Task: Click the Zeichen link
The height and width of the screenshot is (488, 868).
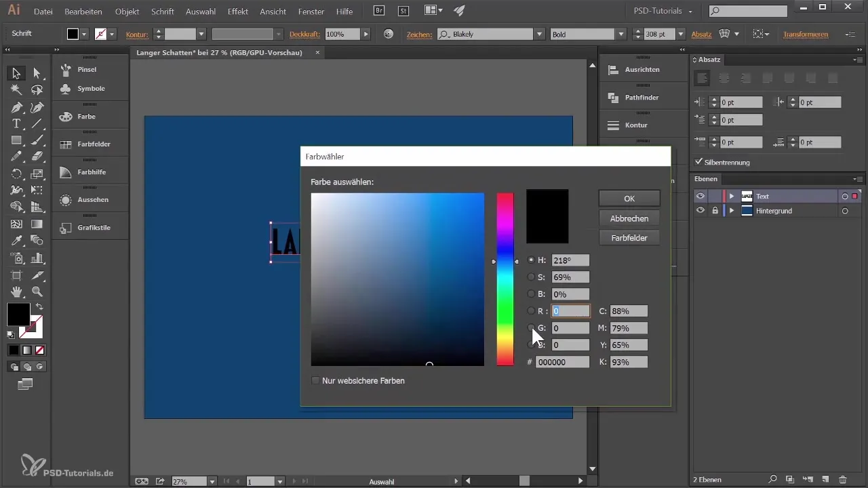Action: (x=419, y=34)
